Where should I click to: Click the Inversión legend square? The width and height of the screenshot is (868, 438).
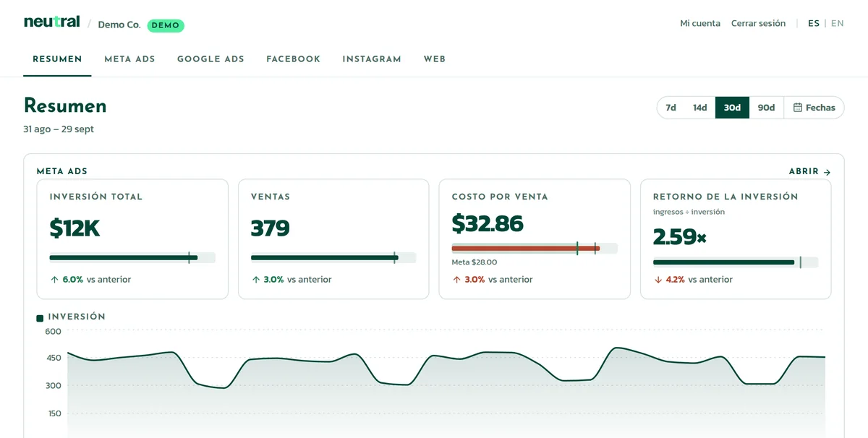point(40,318)
